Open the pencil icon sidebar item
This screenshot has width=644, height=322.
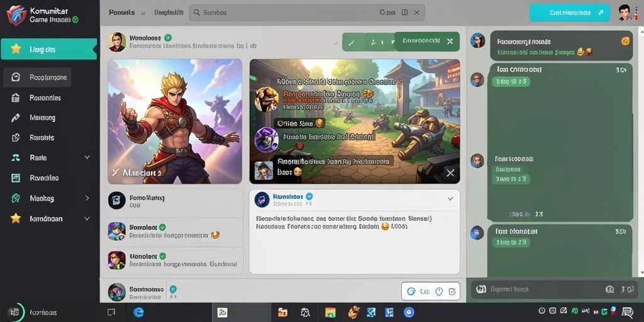[x=33, y=118]
